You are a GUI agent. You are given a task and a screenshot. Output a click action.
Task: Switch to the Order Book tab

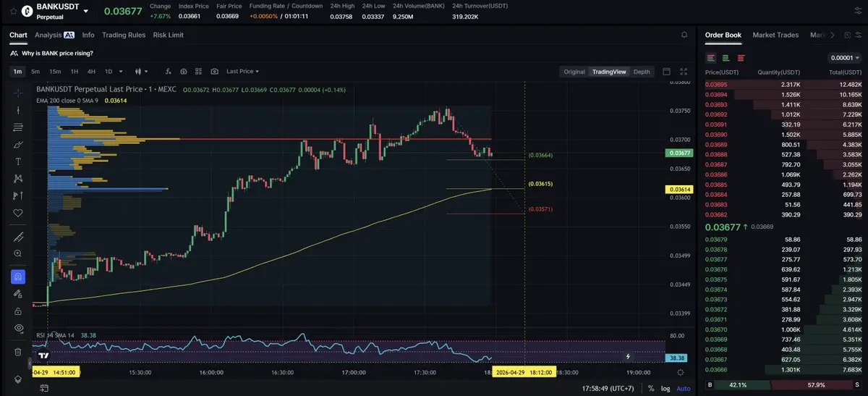pos(723,35)
